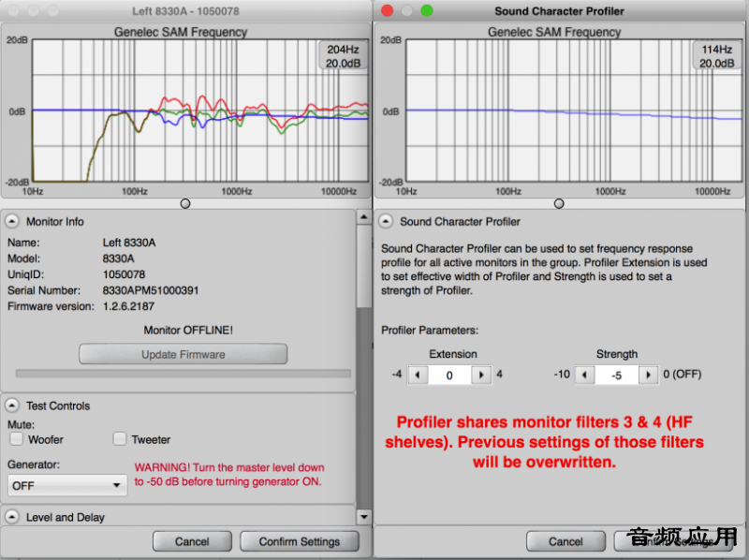Click the Update Firmware button
Image resolution: width=749 pixels, height=560 pixels.
point(183,354)
